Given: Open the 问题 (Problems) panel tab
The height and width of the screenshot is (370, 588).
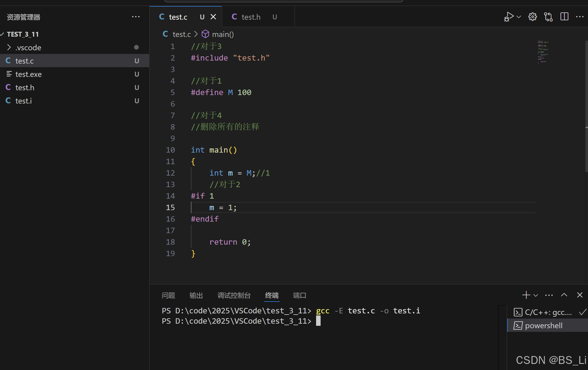Looking at the screenshot, I should 168,295.
